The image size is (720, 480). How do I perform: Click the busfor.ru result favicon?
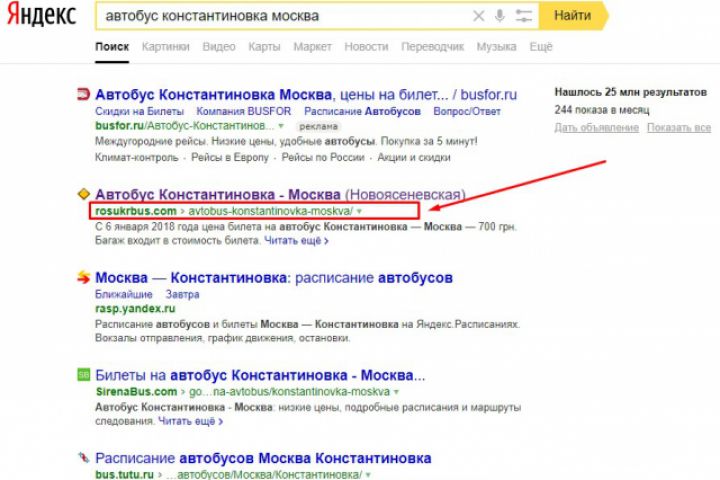(83, 95)
